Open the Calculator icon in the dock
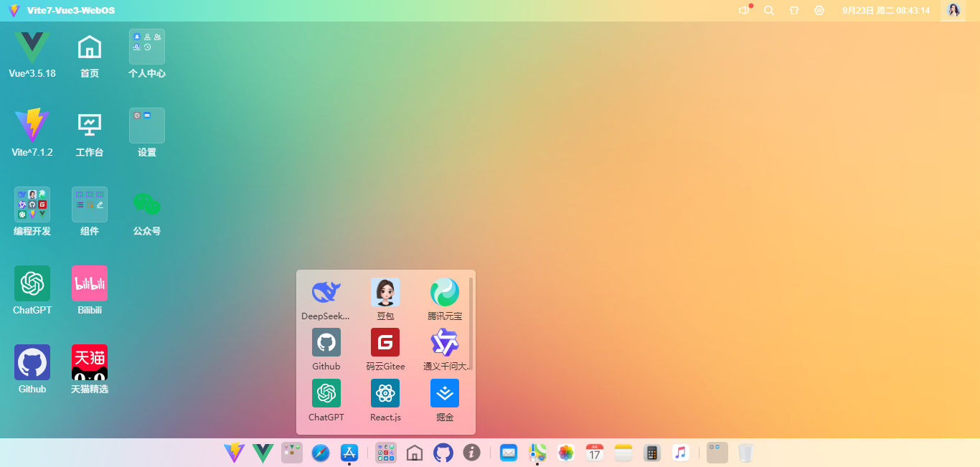The height and width of the screenshot is (467, 980). point(652,453)
